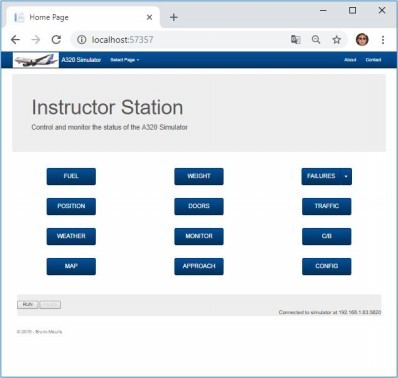
Task: Reload the page with refresh icon
Action: [x=56, y=40]
